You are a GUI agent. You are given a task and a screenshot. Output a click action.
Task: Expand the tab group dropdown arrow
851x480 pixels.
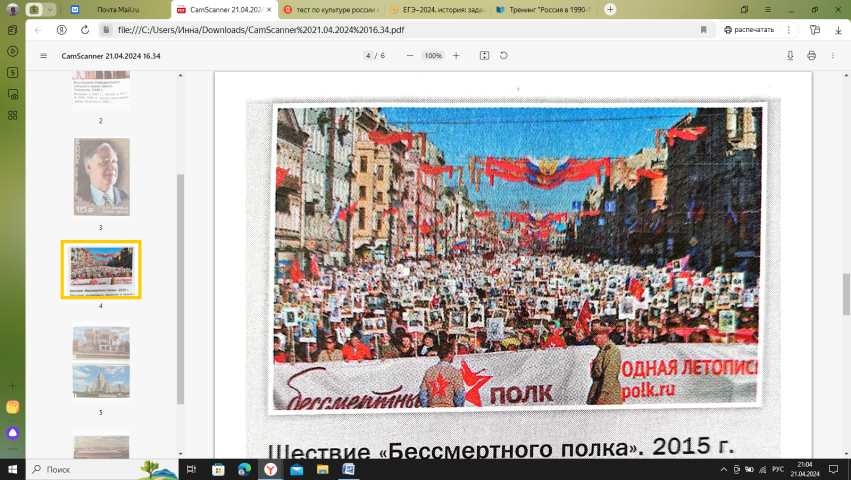click(49, 9)
